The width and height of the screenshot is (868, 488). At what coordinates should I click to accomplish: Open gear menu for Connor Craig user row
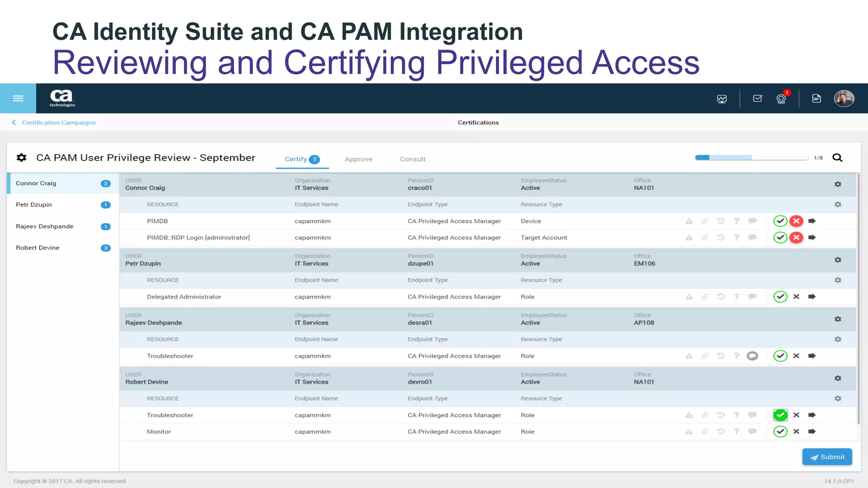tap(838, 184)
